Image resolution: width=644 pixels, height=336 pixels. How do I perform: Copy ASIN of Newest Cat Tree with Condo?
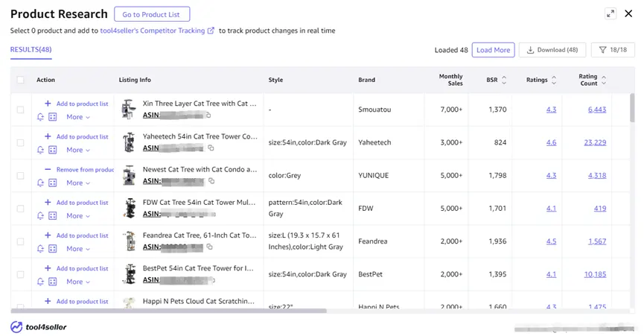211,181
